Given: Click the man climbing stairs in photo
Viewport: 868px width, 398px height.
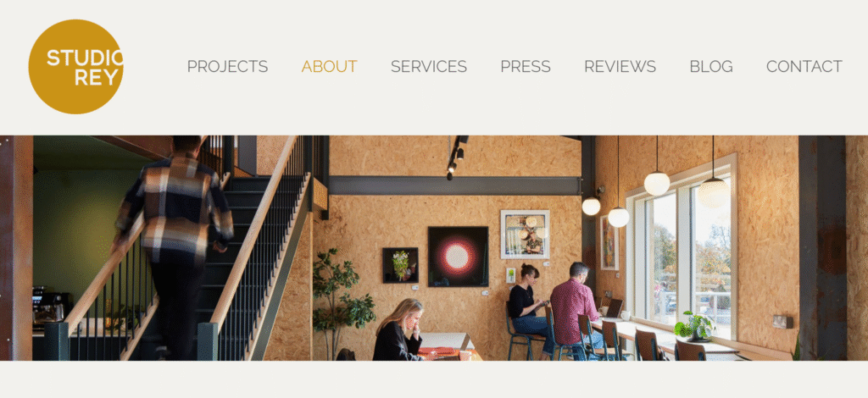Looking at the screenshot, I should (x=175, y=243).
